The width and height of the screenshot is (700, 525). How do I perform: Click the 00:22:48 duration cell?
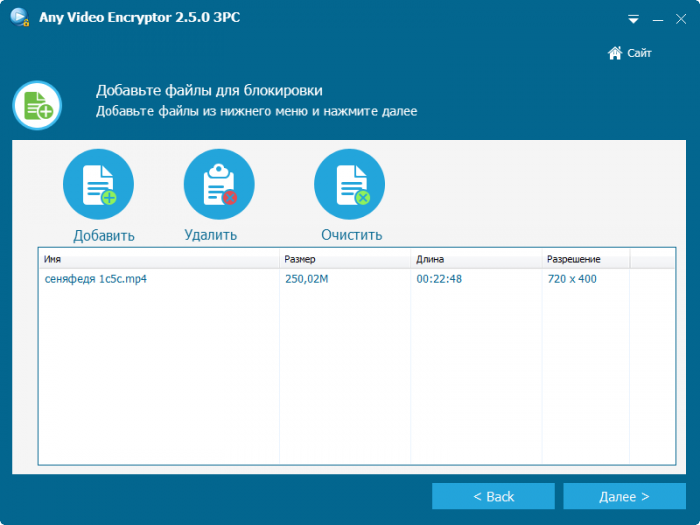[439, 279]
